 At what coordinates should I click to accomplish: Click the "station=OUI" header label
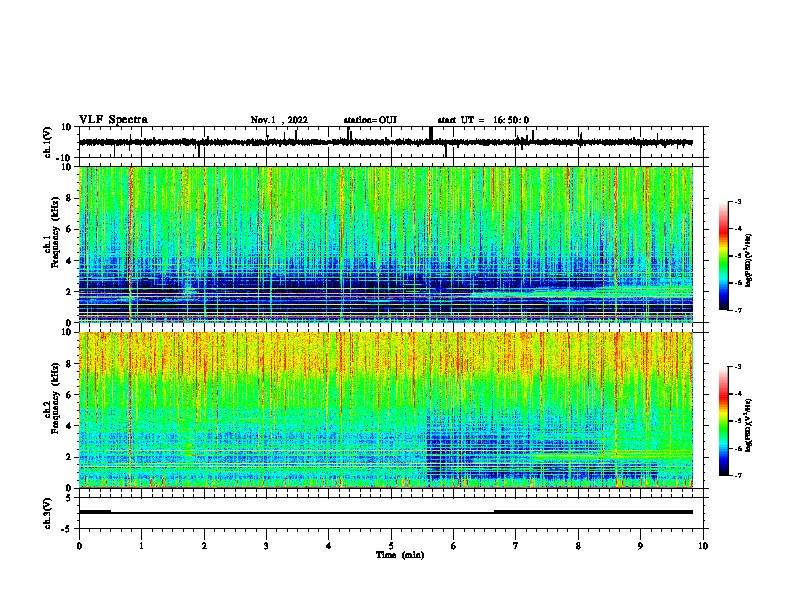370,120
